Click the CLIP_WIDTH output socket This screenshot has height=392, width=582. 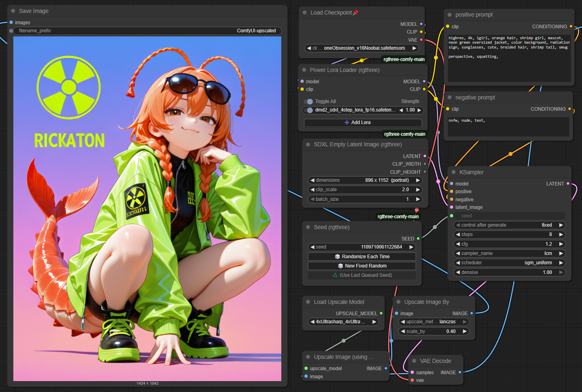tap(425, 164)
